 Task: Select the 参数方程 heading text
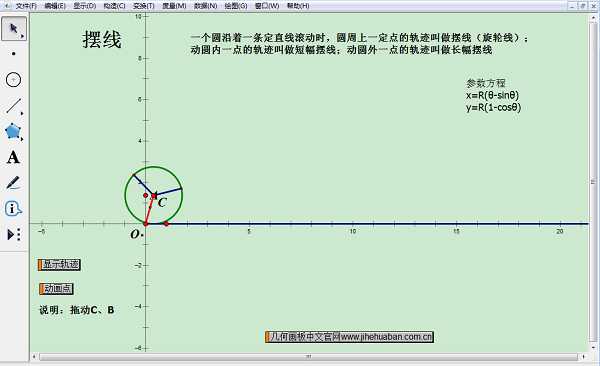[486, 83]
